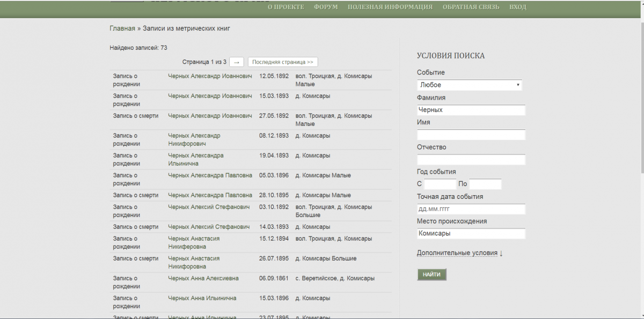
Task: Click the year range start field С
Action: click(x=440, y=184)
